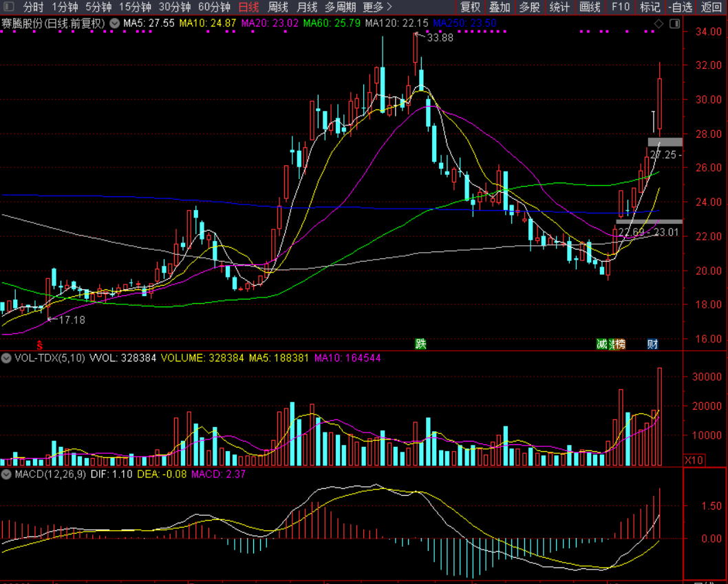Click the window layout icon at top-left
728x584 pixels.
click(x=8, y=8)
